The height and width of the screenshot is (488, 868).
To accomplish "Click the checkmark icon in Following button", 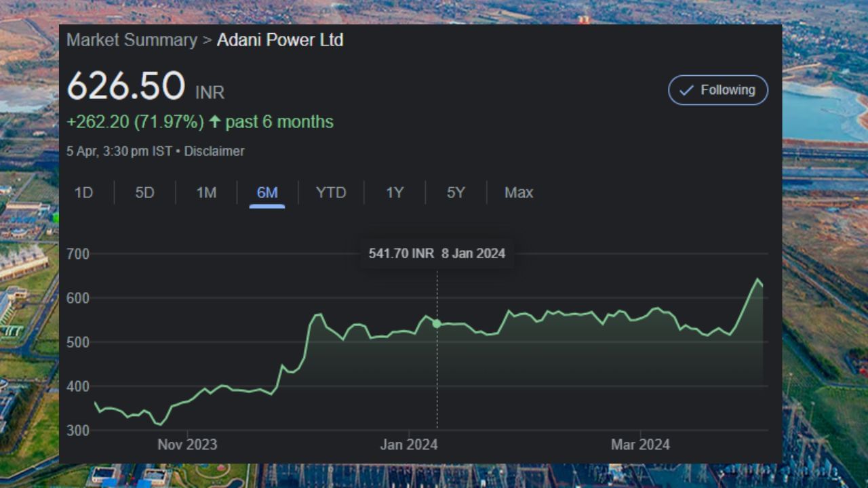I will point(686,90).
